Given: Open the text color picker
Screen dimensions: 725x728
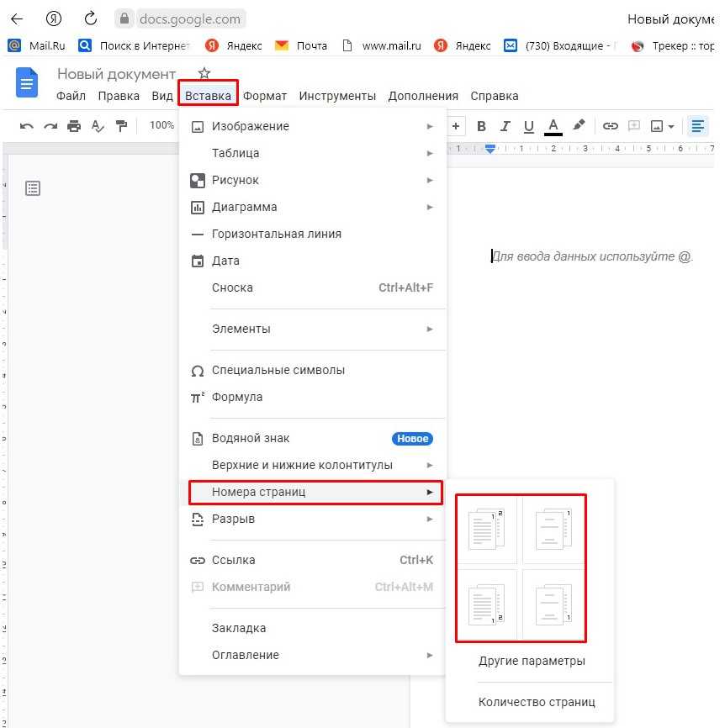Looking at the screenshot, I should point(553,126).
